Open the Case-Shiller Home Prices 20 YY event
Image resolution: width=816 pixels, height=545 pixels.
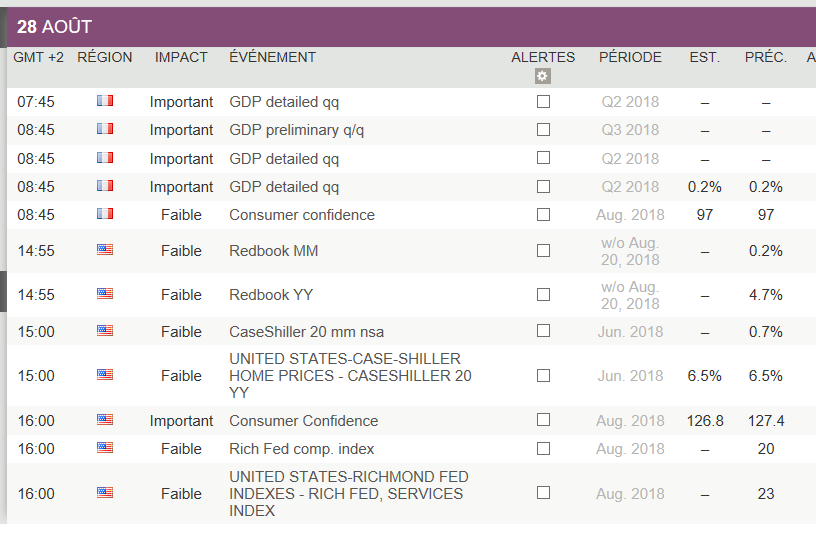[x=350, y=376]
